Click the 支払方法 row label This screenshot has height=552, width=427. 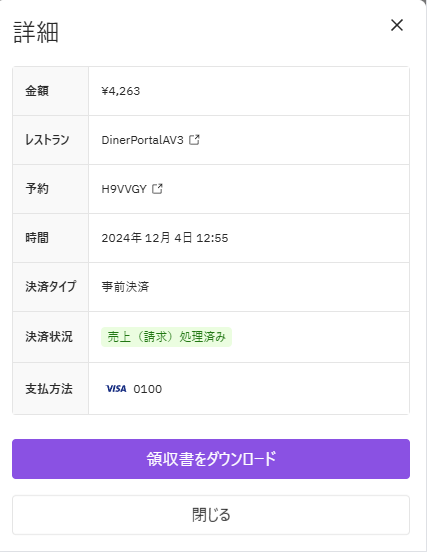49,389
